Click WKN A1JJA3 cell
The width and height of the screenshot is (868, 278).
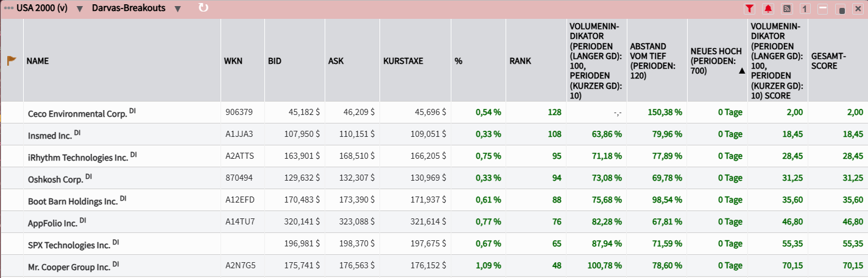239,134
